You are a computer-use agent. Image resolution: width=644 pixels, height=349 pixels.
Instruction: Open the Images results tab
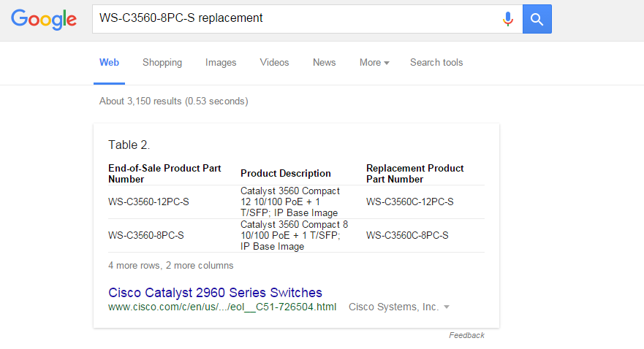(221, 62)
